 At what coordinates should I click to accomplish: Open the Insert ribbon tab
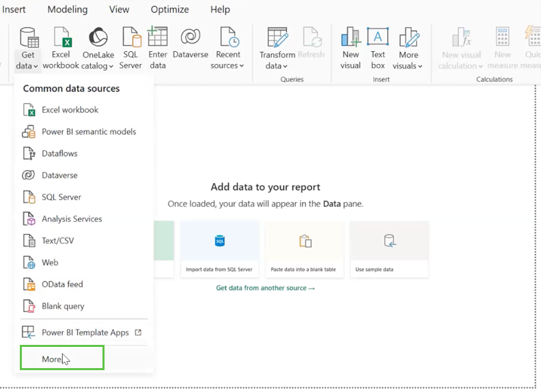14,10
